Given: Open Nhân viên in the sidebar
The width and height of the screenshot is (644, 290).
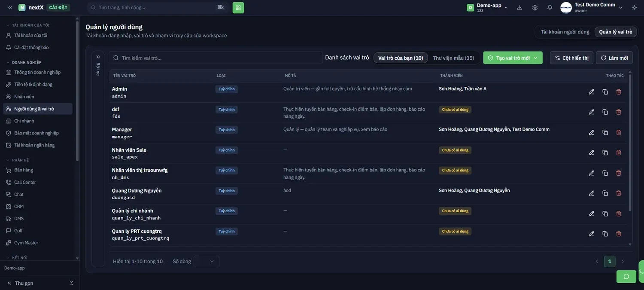Looking at the screenshot, I should (x=38, y=97).
